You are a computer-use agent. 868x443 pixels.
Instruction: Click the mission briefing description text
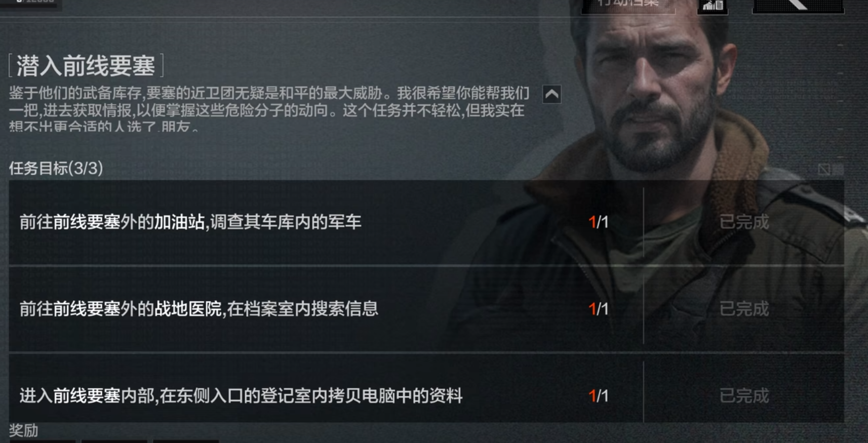coord(269,110)
